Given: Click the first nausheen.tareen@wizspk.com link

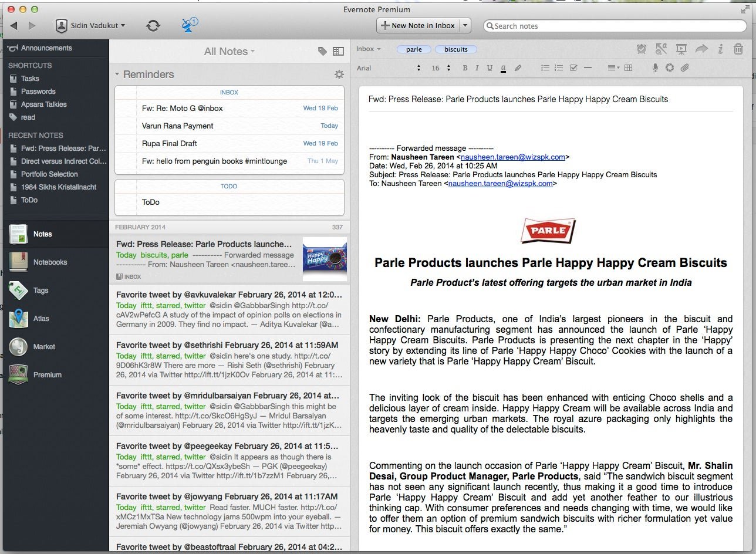Looking at the screenshot, I should [513, 157].
